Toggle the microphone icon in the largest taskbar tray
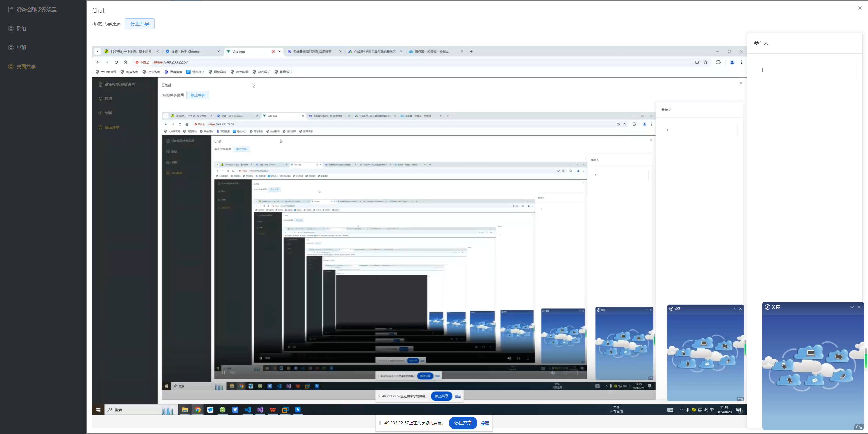 pyautogui.click(x=687, y=410)
